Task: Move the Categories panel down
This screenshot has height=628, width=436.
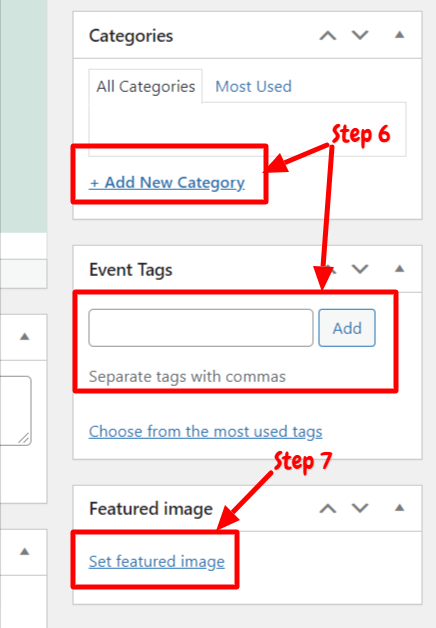Action: pos(360,35)
